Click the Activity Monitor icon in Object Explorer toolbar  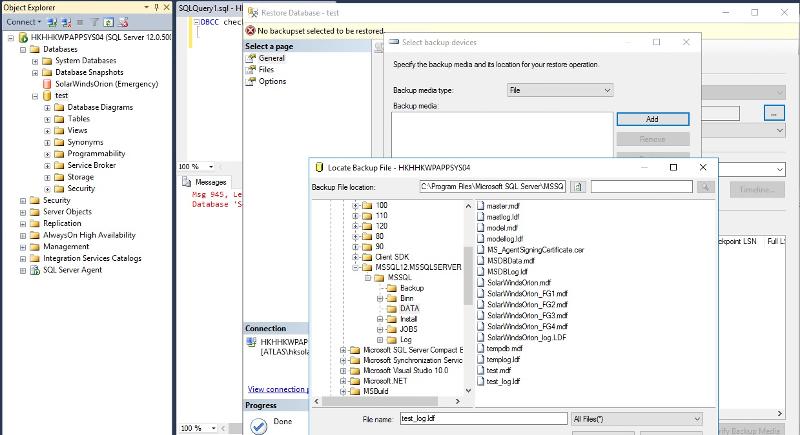pos(123,22)
